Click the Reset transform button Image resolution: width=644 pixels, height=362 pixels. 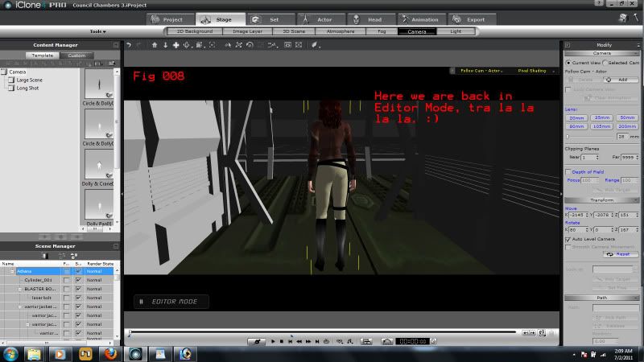point(621,254)
